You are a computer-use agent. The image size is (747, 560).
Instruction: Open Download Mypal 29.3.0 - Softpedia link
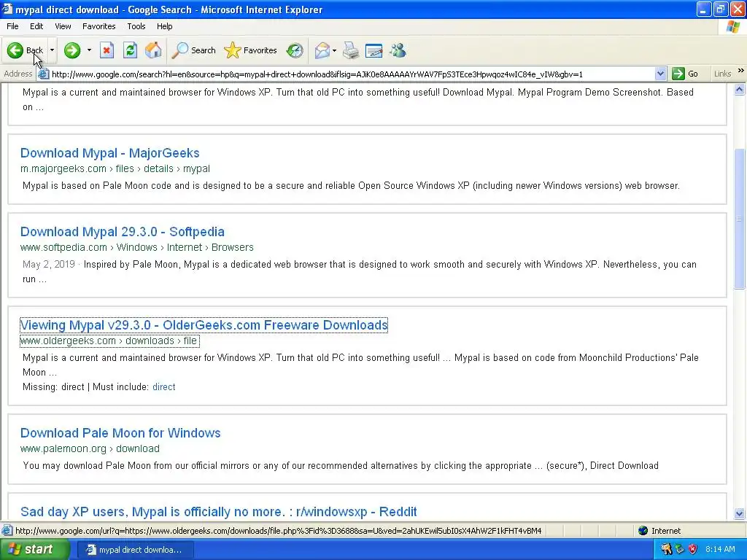point(122,231)
